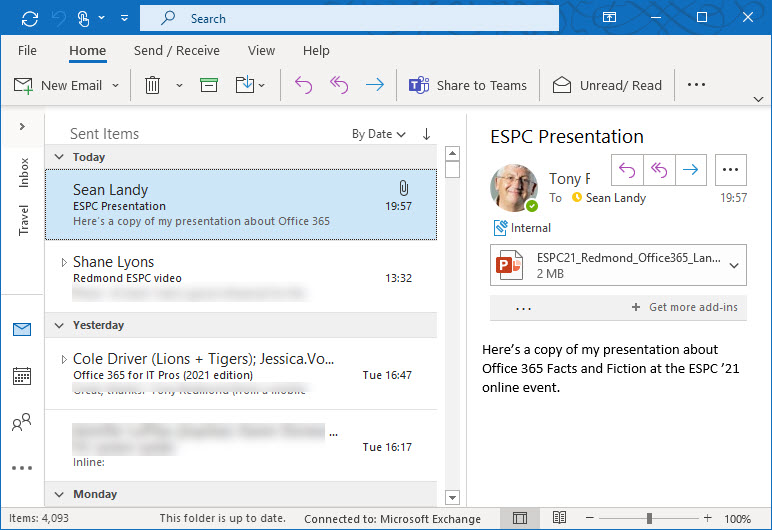Switch to reading view layout in status bar
This screenshot has height=530, width=772.
553,519
